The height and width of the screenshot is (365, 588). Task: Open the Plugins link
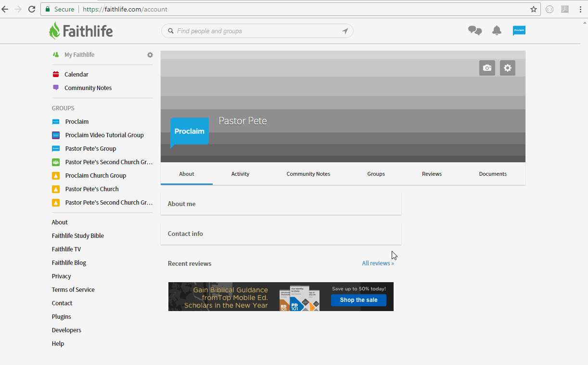pos(62,316)
